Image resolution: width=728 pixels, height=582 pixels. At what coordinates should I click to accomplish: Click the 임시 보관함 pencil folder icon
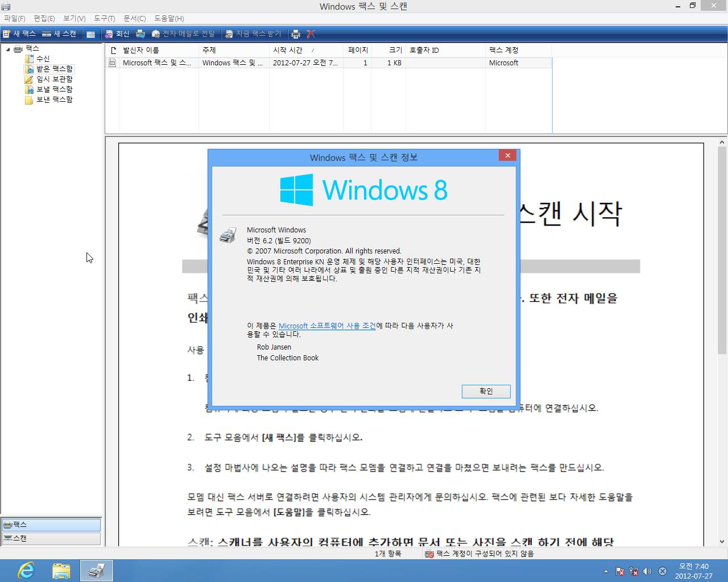[29, 79]
